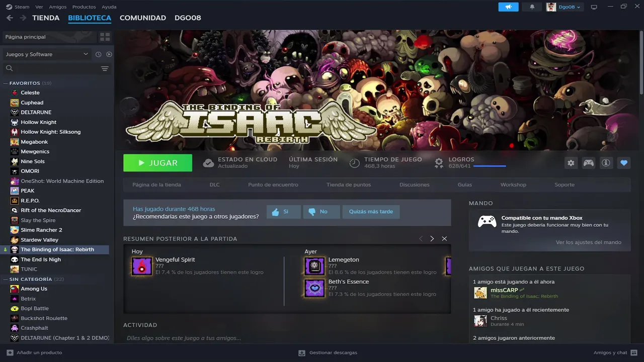Open achievements via LOGROS gear icon
Screen dimensions: 644x362
pos(439,163)
